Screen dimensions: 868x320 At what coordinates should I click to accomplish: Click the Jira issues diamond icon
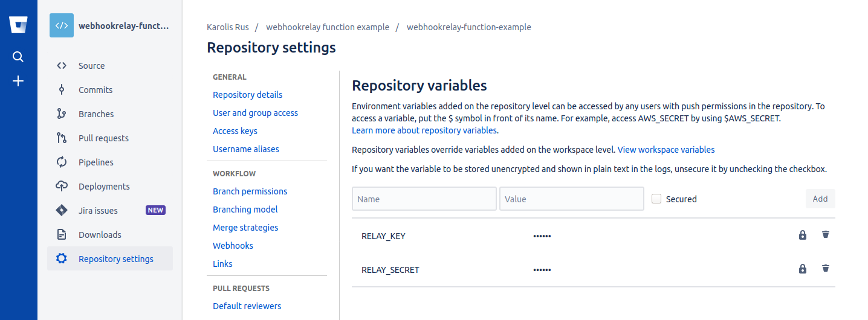[62, 211]
